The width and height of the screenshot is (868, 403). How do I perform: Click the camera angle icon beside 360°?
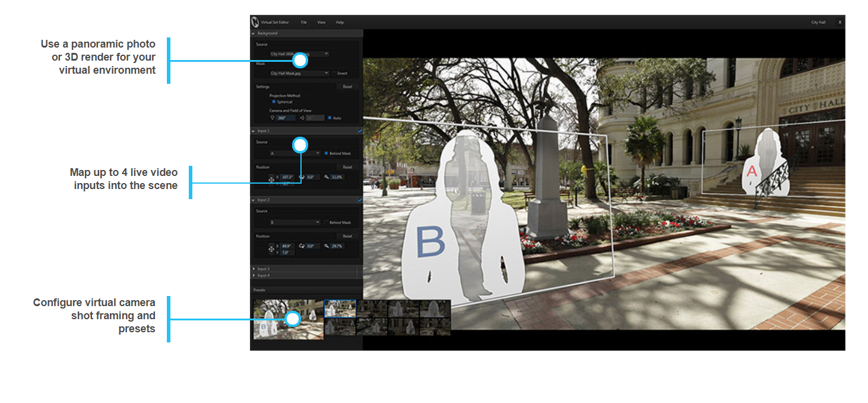[x=272, y=118]
